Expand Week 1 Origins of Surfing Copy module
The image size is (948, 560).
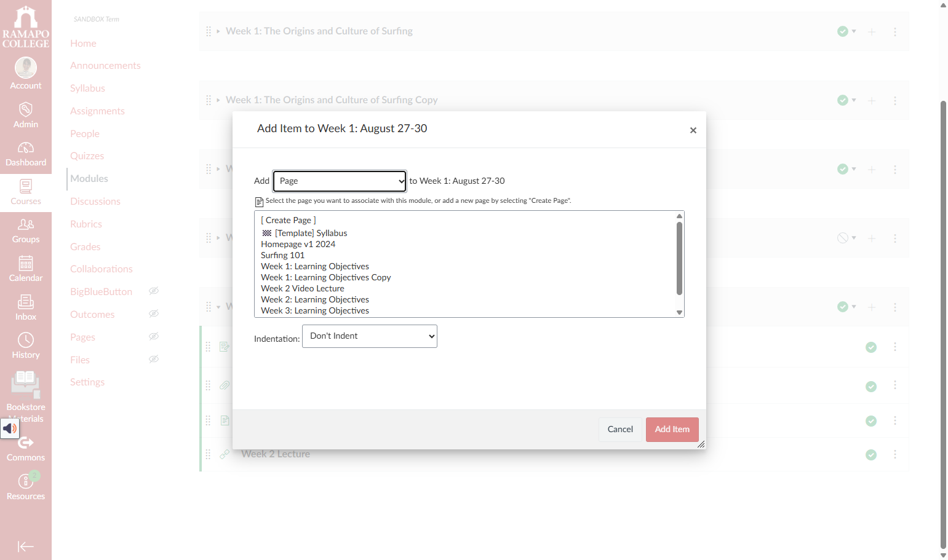pyautogui.click(x=218, y=100)
